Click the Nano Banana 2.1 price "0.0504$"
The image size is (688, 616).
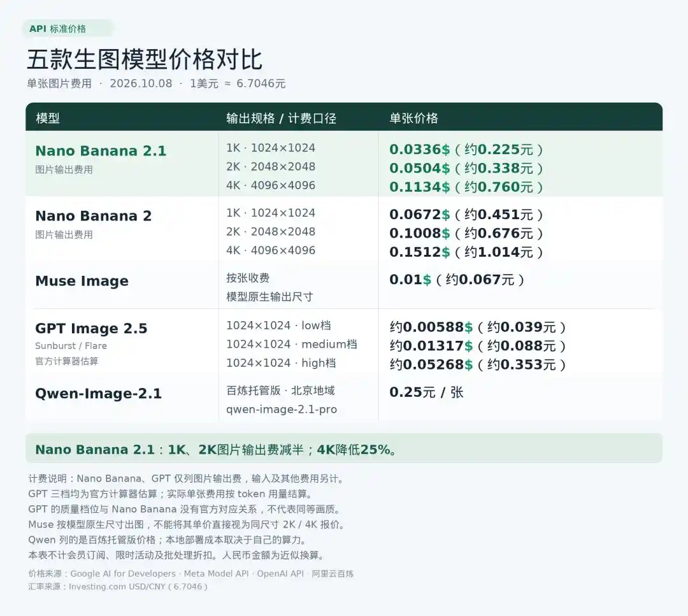(x=419, y=168)
